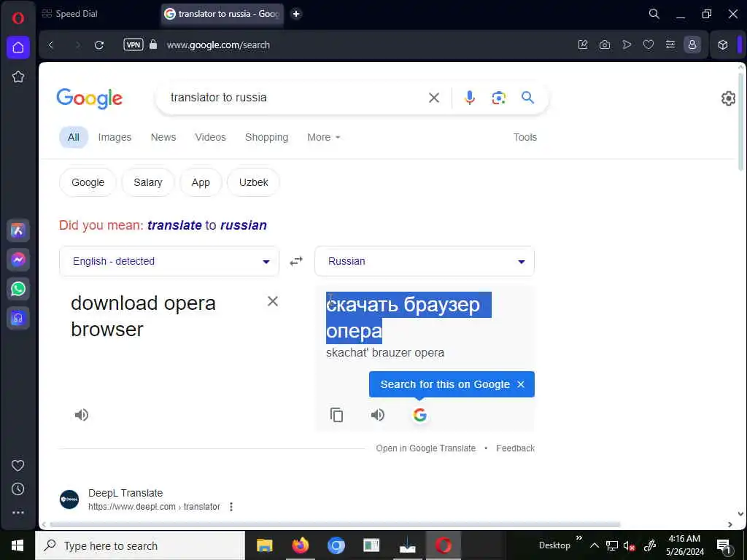Go back to previous page
Screen dimensions: 747x560
tap(51, 44)
